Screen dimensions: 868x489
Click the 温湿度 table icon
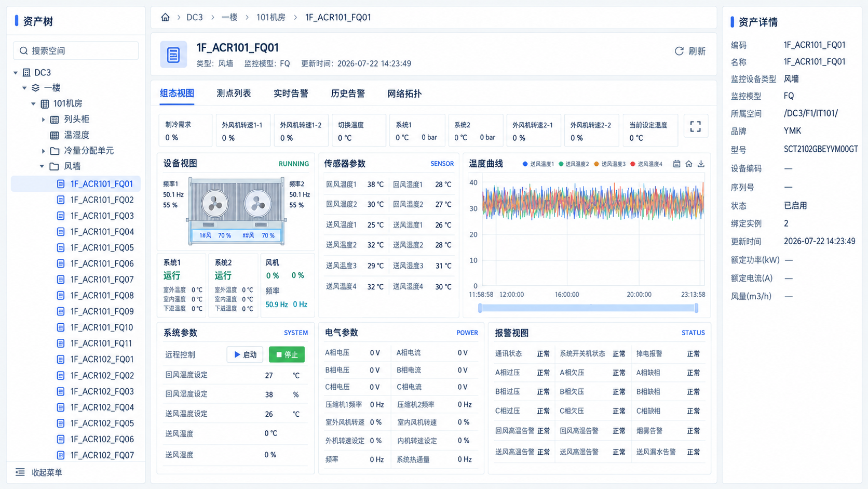(x=55, y=135)
